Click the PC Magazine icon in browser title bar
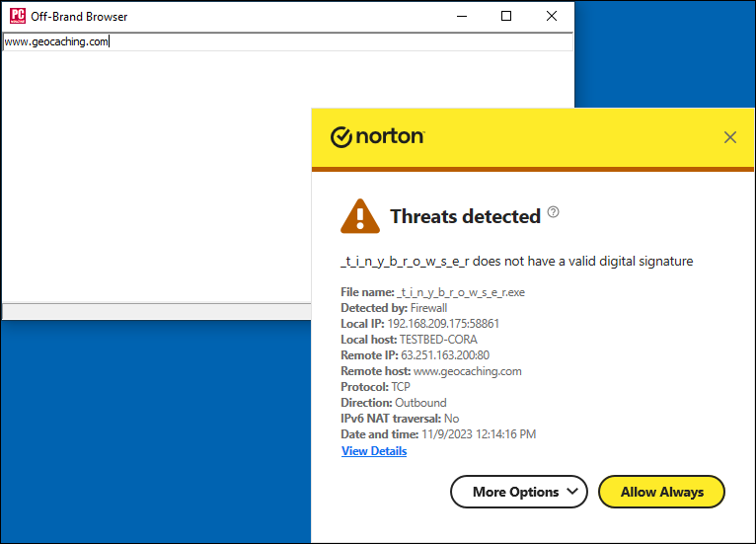 18,16
